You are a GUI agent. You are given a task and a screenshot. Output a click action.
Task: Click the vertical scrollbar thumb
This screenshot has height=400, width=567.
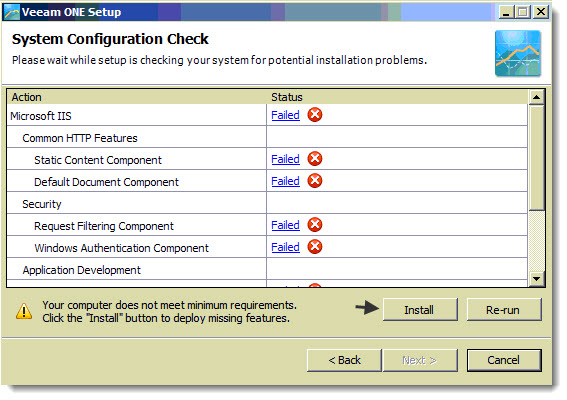537,157
